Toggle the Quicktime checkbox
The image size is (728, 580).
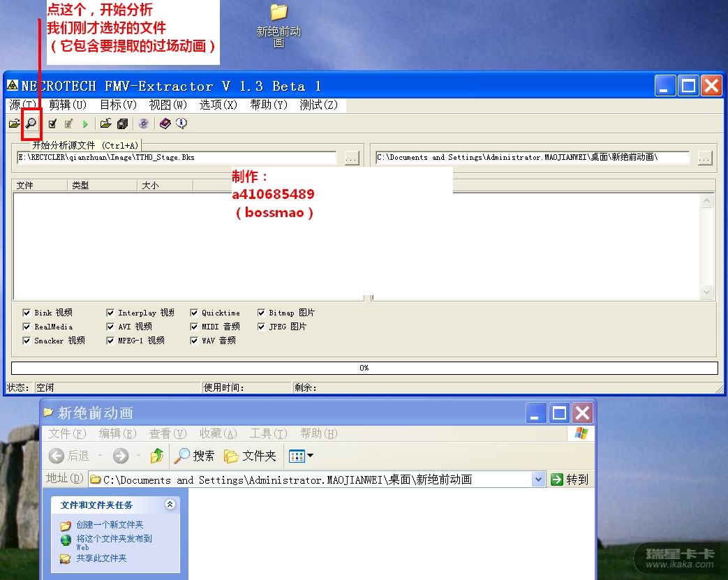194,313
